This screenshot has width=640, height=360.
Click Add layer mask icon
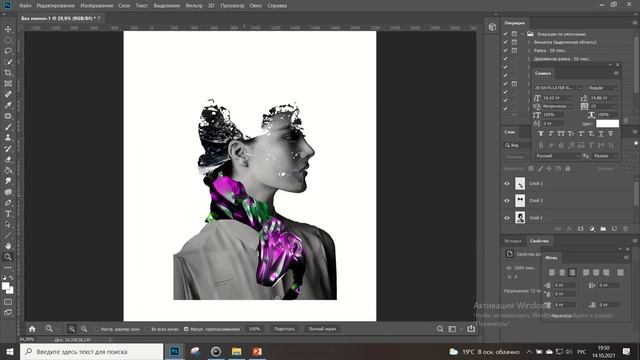click(580, 229)
